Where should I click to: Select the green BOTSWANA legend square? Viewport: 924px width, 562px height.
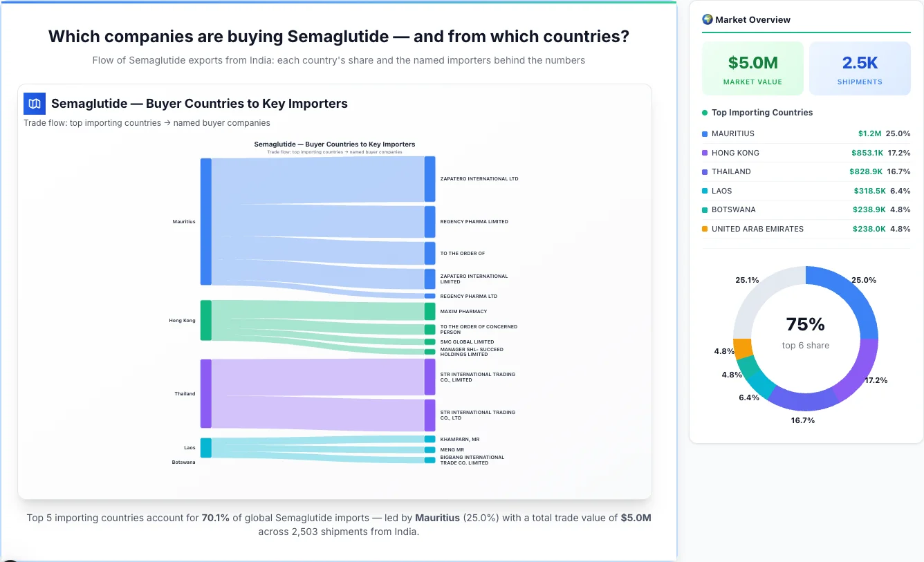(706, 209)
